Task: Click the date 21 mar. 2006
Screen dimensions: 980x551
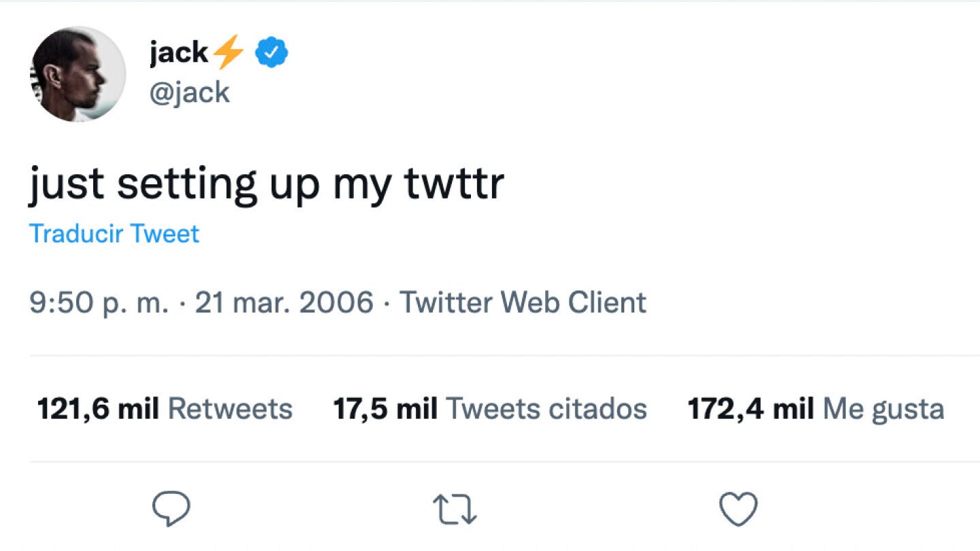Action: pyautogui.click(x=284, y=302)
